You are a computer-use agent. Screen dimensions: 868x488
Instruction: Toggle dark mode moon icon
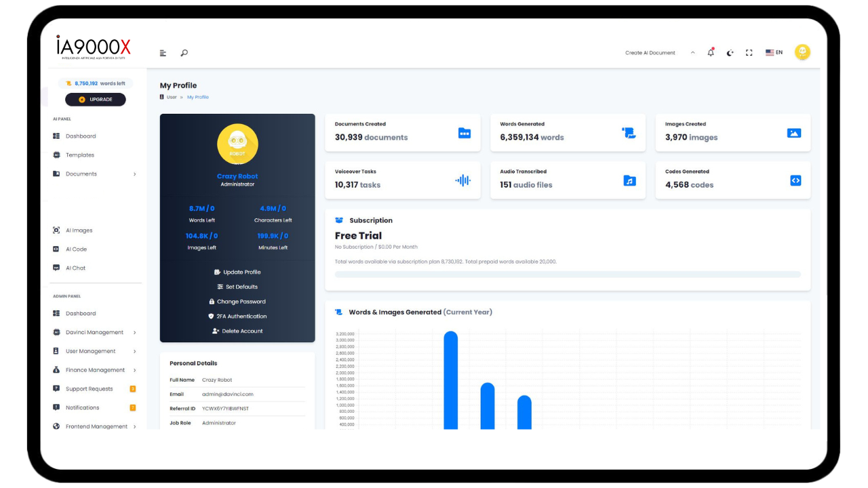coord(730,53)
